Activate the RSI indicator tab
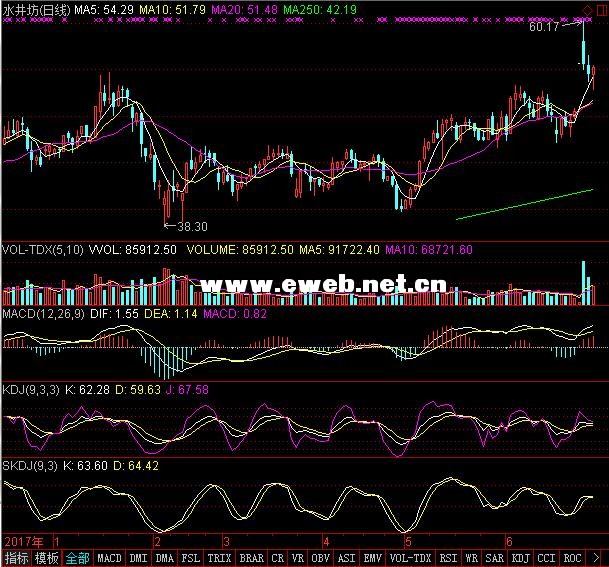Screen dimensions: 609x567 pyautogui.click(x=448, y=558)
